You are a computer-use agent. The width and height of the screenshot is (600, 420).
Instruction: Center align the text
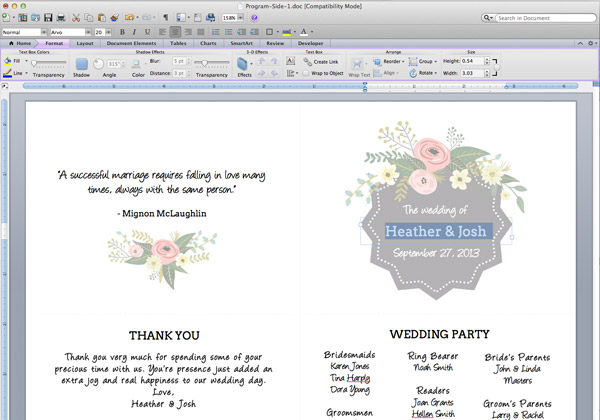[175, 32]
